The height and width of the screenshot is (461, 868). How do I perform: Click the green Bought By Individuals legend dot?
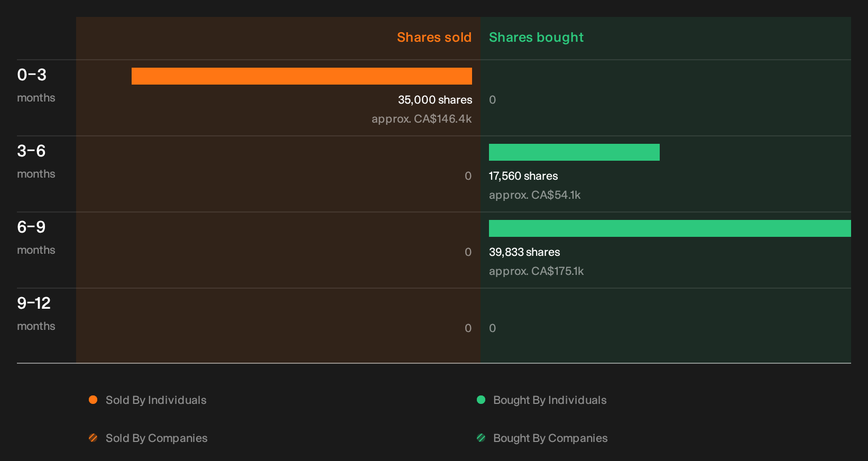click(x=481, y=400)
